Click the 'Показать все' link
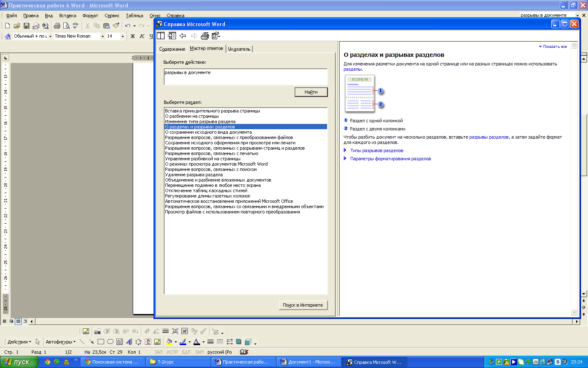Image resolution: width=588 pixels, height=368 pixels. [553, 47]
